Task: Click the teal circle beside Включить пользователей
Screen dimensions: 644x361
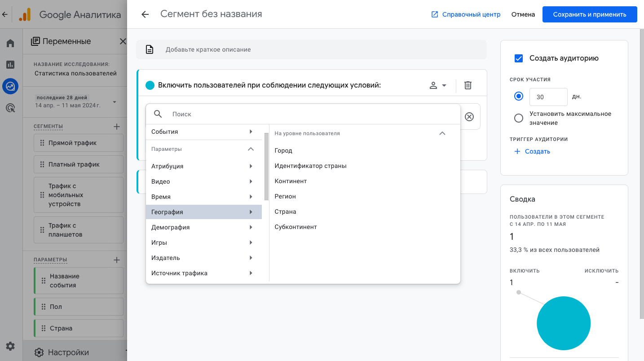Action: pos(150,85)
